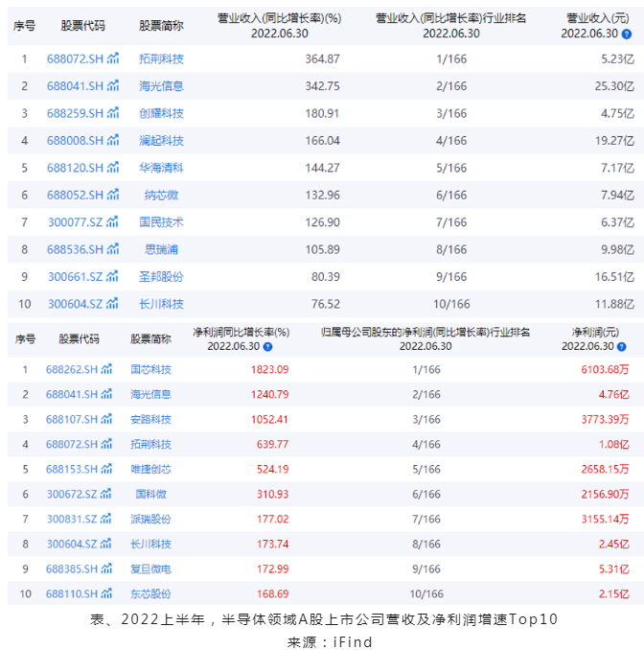Click chart icon next to 688072.SH in revenue table
Viewport: 644px width, 650px height.
pos(113,58)
